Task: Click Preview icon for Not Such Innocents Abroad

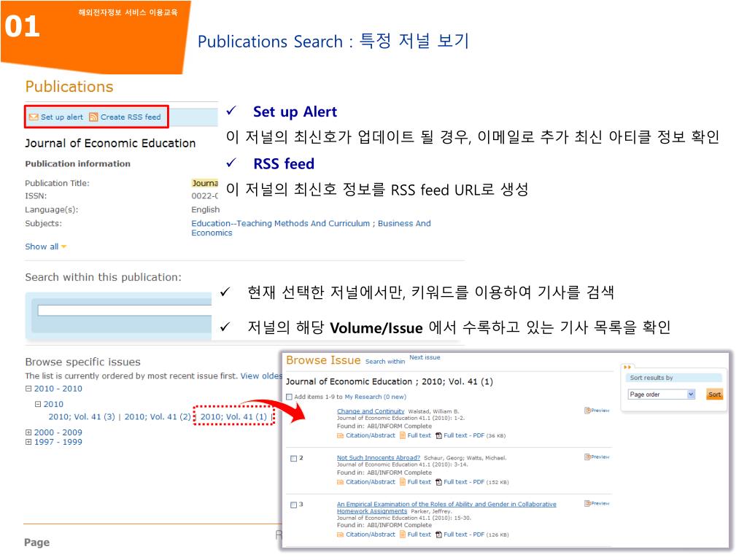Action: [587, 457]
